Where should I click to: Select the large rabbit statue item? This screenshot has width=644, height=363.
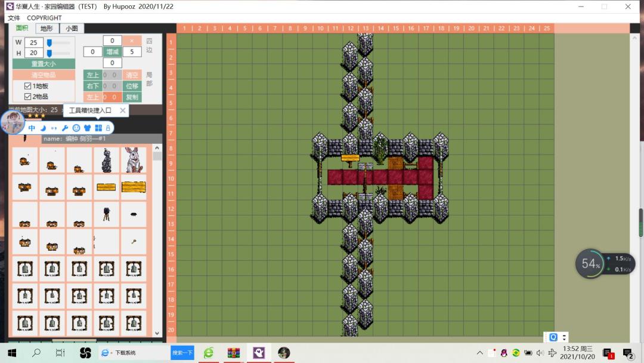(134, 160)
